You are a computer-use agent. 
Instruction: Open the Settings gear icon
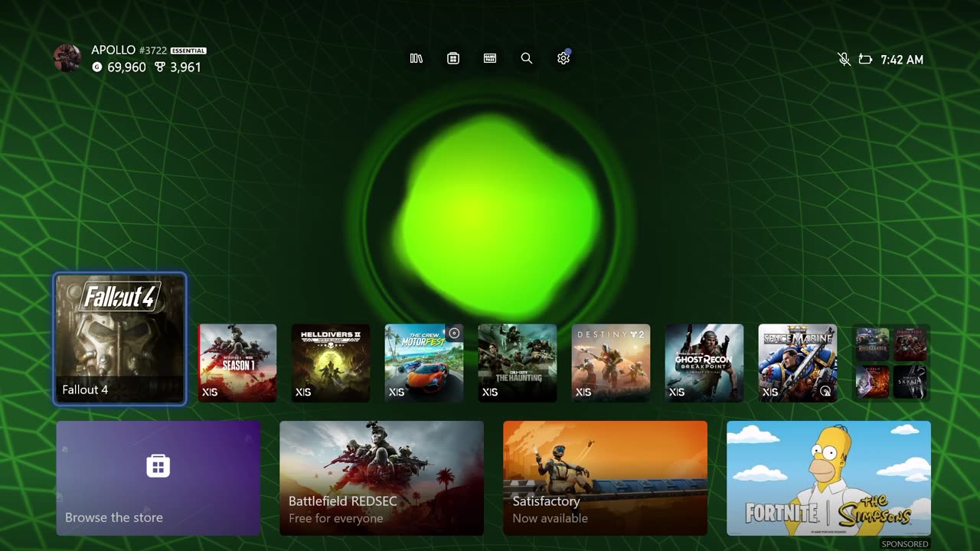coord(563,58)
